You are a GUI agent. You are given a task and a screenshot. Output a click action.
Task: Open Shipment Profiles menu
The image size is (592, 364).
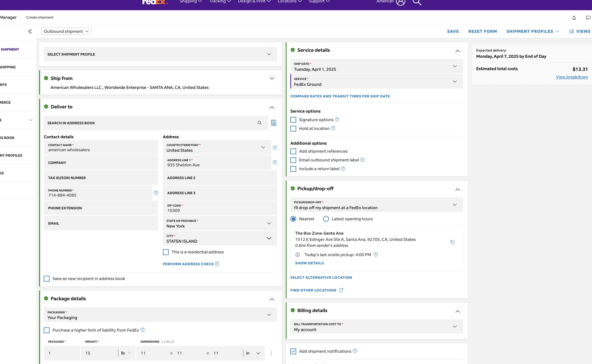tap(533, 31)
